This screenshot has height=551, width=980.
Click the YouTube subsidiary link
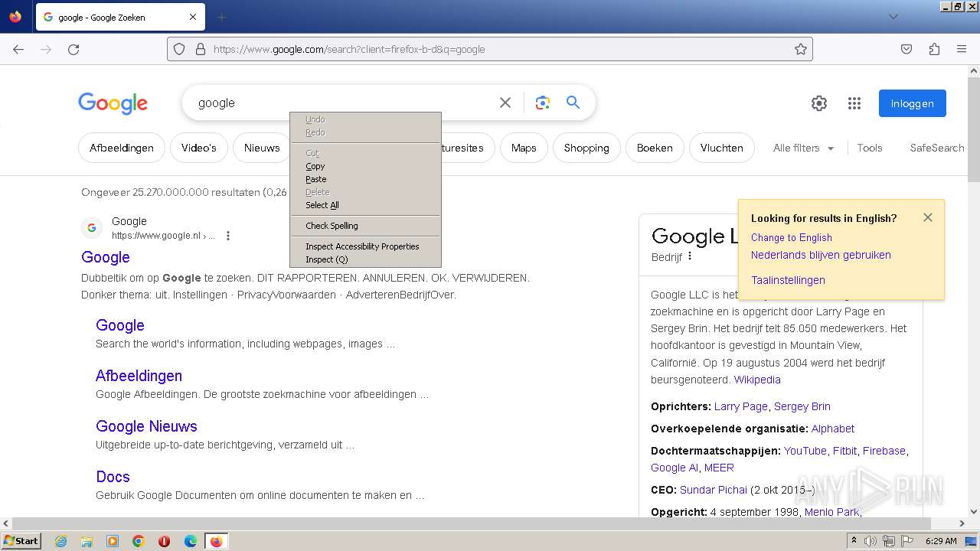805,451
